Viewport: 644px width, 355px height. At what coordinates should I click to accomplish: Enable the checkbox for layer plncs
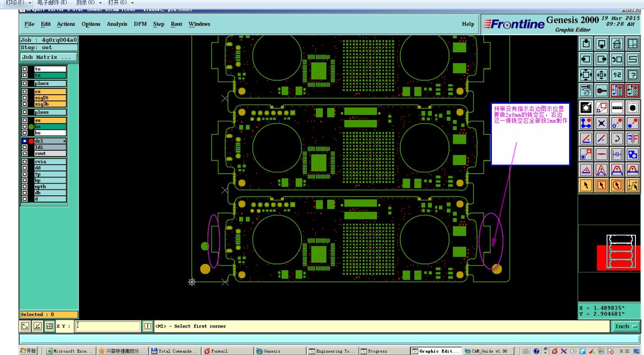tap(25, 83)
